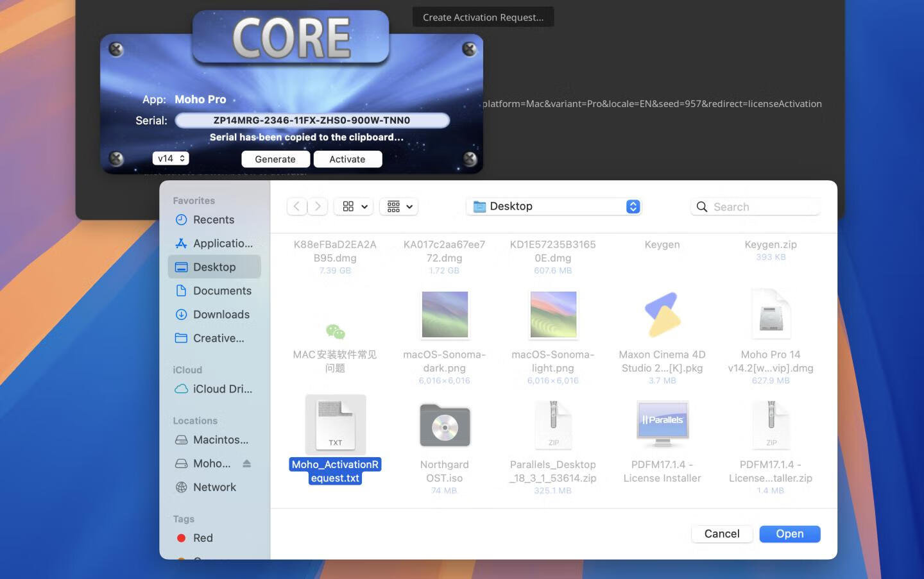Screen dimensions: 924x579
Task: Open the grouping options dropdown
Action: pos(399,206)
